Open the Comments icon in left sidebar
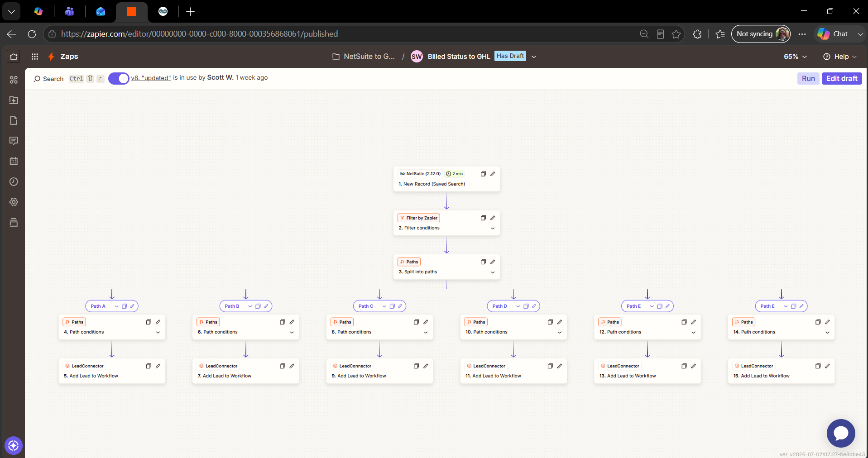 14,141
